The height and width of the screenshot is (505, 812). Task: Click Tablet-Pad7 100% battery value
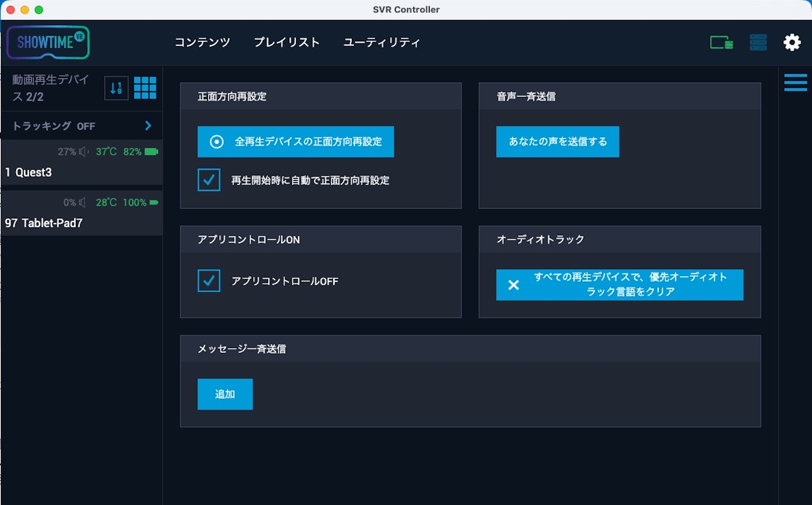point(134,202)
